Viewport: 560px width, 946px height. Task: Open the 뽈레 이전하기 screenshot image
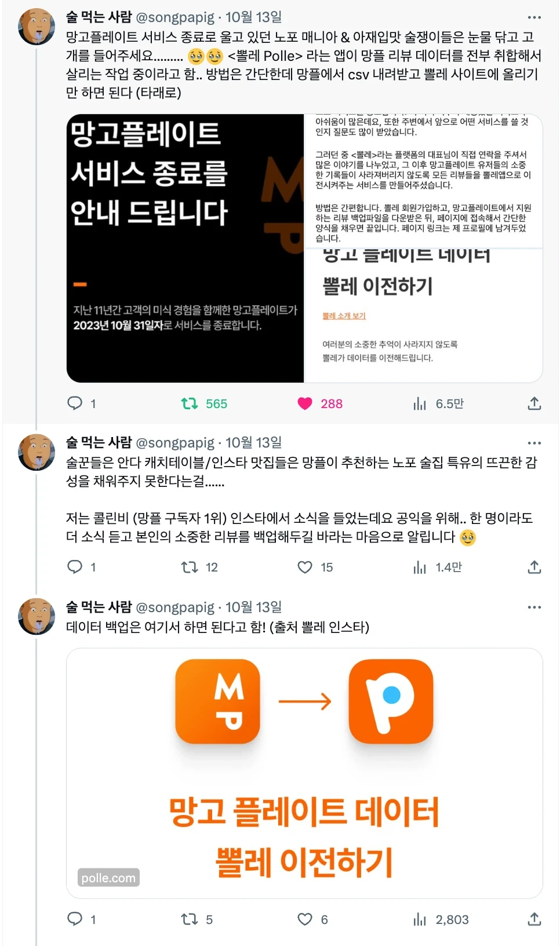coord(424,248)
